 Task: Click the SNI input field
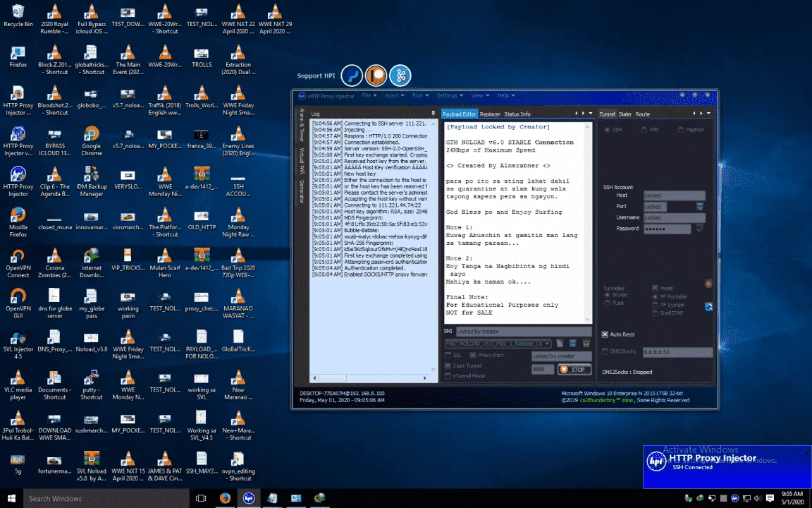(x=524, y=331)
